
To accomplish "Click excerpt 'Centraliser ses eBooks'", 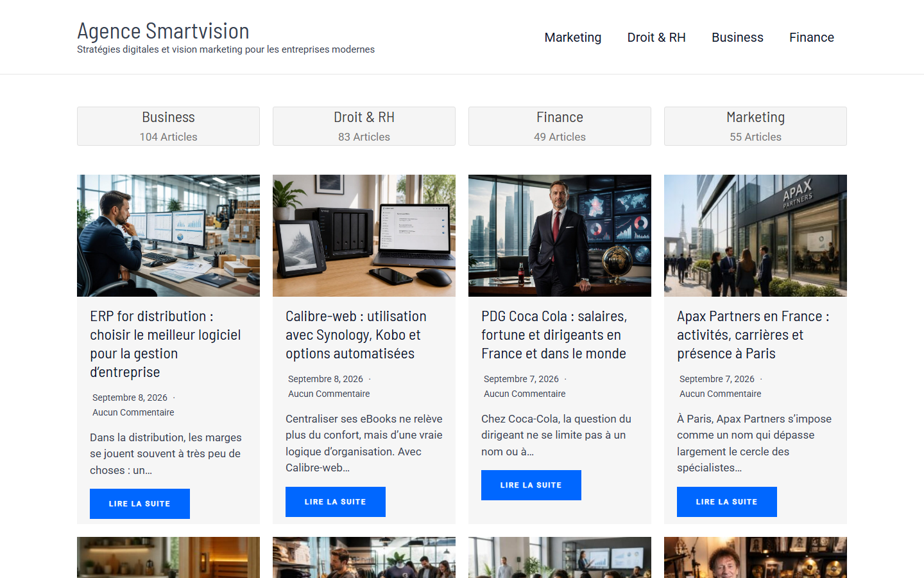I will coord(364,443).
